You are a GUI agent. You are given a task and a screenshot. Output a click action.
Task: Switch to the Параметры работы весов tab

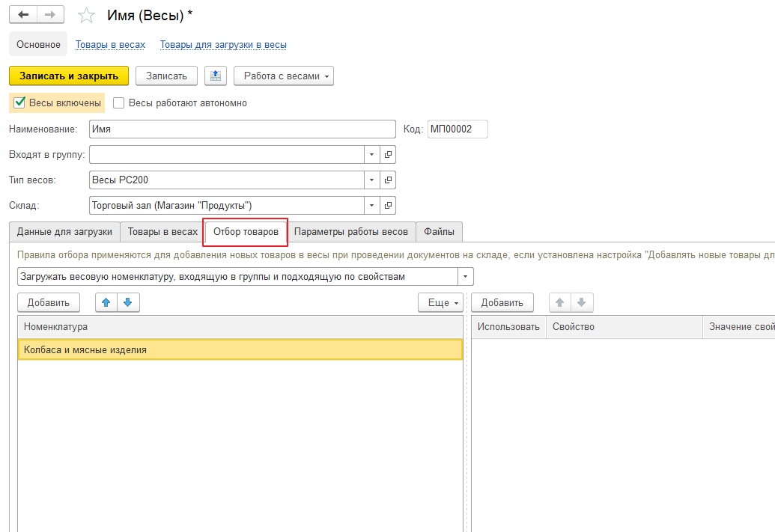coord(350,232)
